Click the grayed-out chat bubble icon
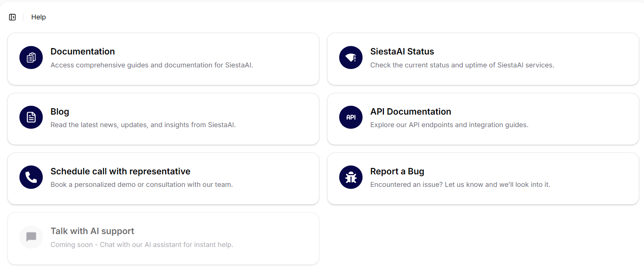Viewport: 644px width, 270px height. 31,237
